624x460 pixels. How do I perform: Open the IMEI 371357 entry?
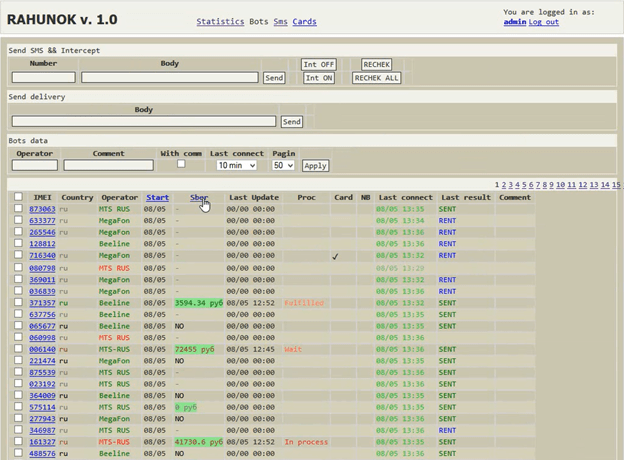coord(42,303)
